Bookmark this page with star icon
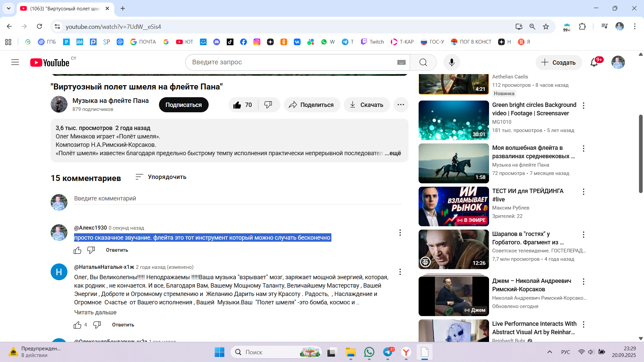This screenshot has height=362, width=644. [x=546, y=26]
